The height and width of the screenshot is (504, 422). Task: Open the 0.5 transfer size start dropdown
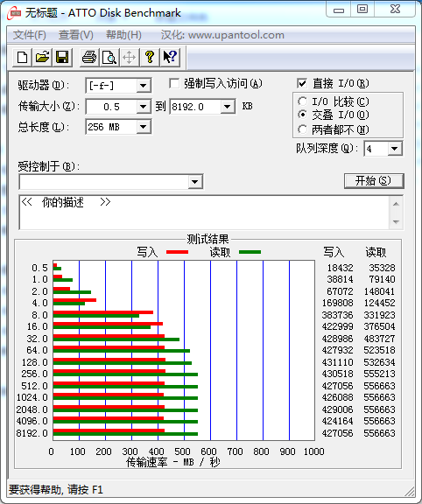143,107
